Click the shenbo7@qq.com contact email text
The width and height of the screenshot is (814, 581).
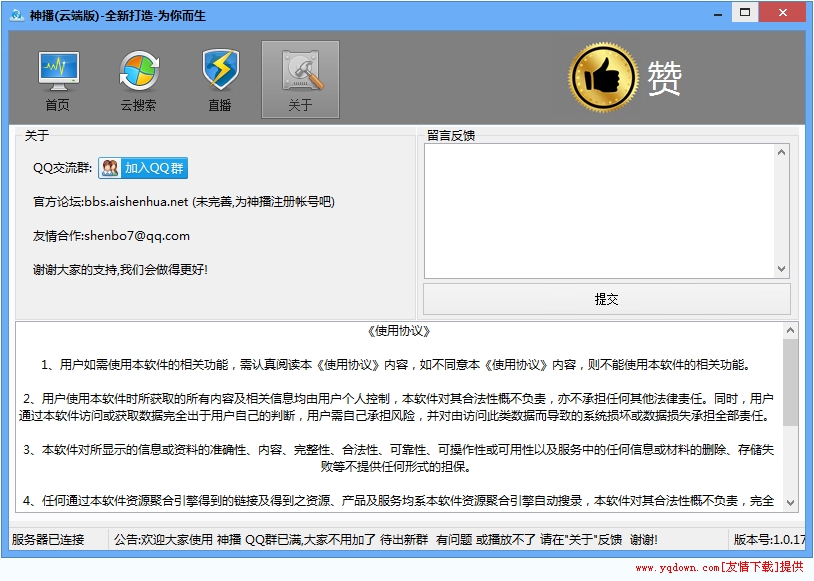pyautogui.click(x=137, y=236)
